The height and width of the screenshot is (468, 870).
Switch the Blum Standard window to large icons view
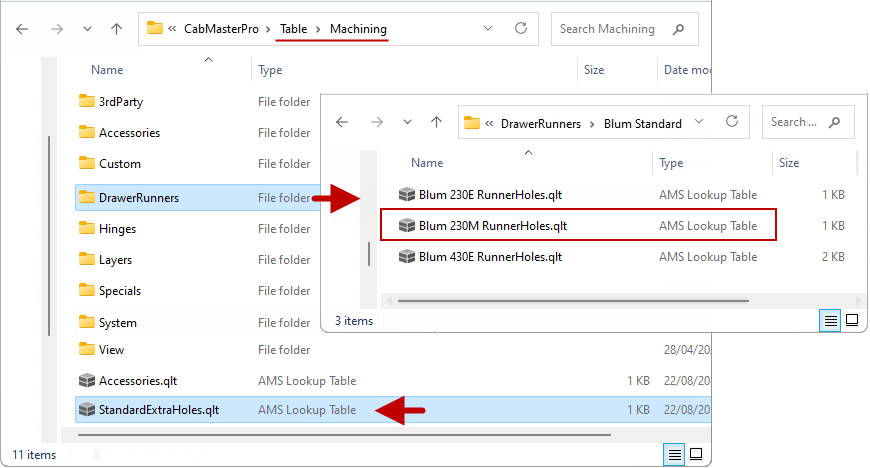[x=852, y=320]
